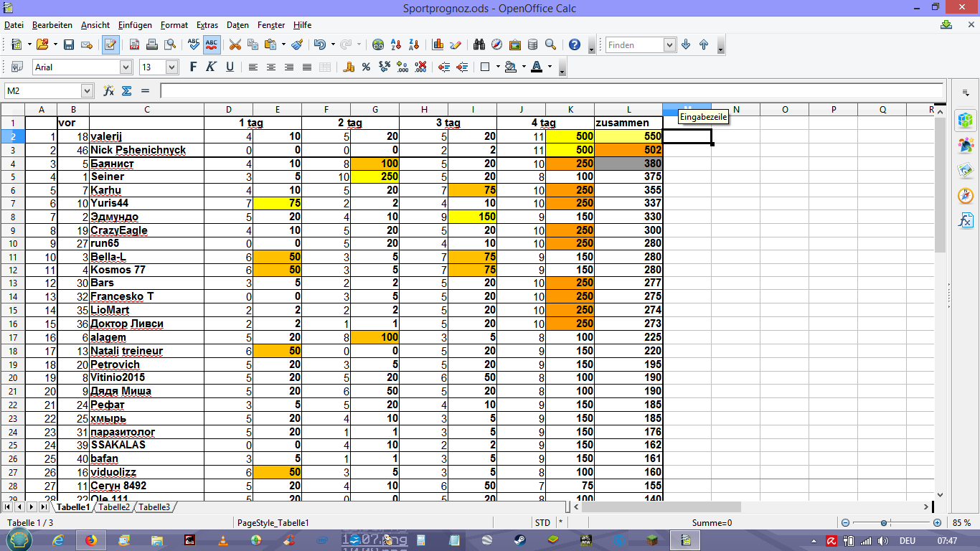Toggle underline formatting

coord(230,67)
